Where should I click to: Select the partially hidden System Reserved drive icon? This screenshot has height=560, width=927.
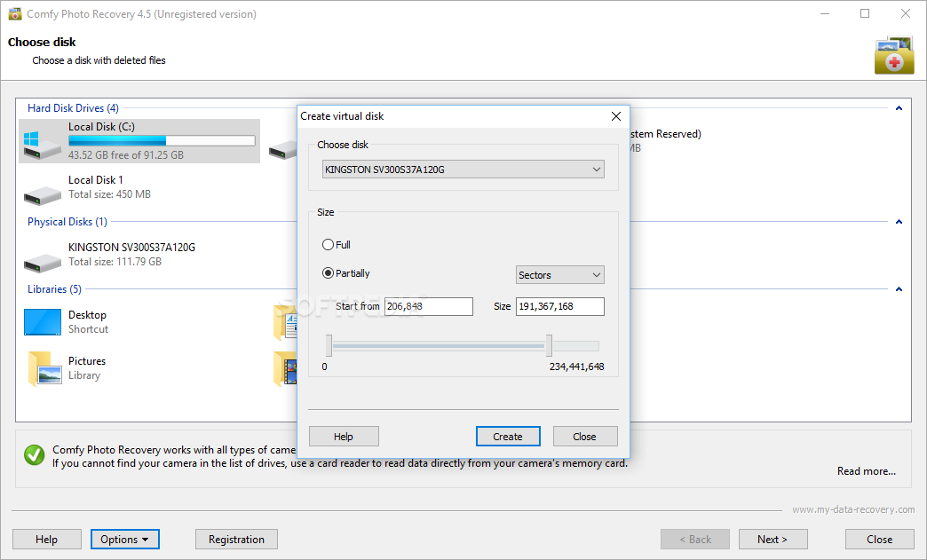[x=283, y=150]
